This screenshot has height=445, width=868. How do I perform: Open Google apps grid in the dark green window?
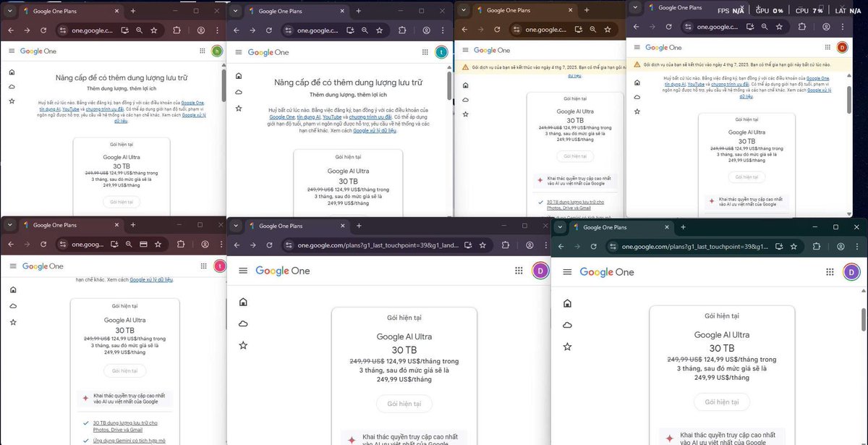tap(830, 272)
